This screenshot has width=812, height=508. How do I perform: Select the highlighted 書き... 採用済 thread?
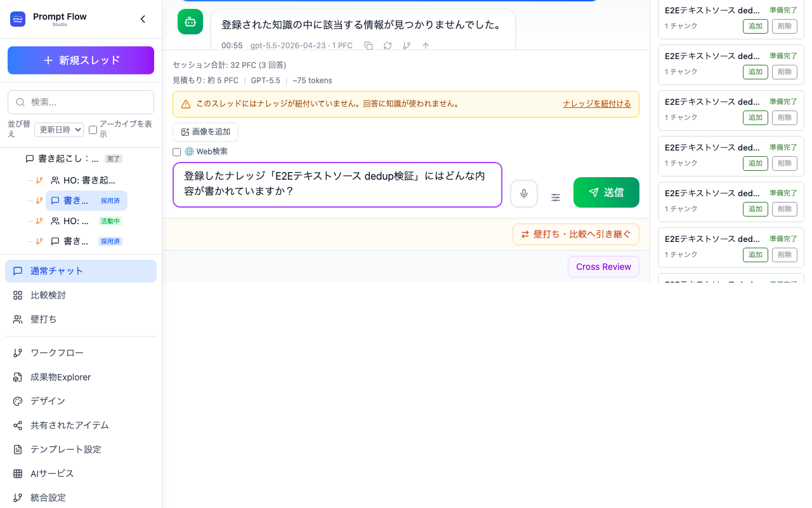click(86, 201)
